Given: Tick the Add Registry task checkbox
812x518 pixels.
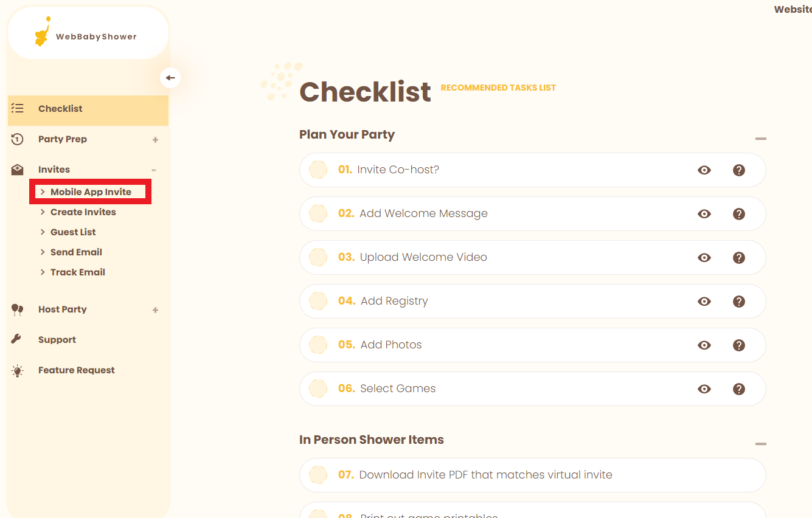Looking at the screenshot, I should [x=318, y=301].
